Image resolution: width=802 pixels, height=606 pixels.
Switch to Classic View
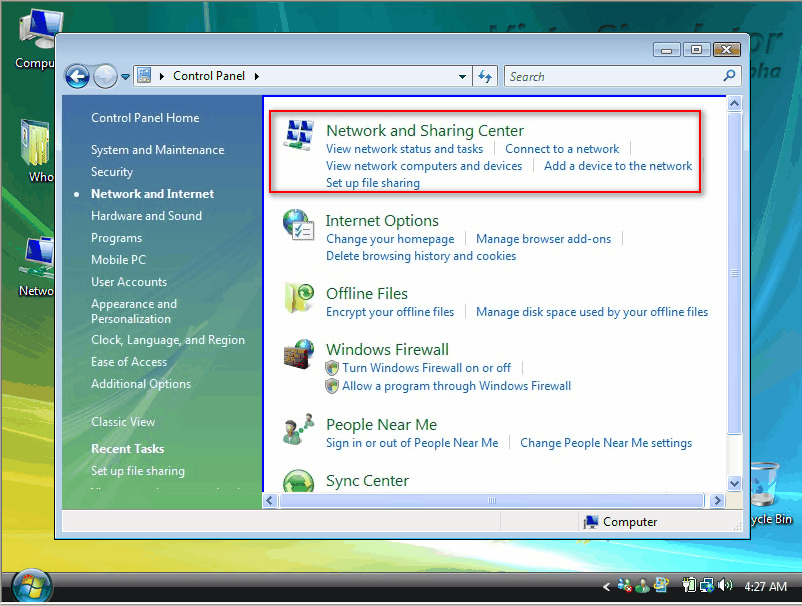pos(122,421)
